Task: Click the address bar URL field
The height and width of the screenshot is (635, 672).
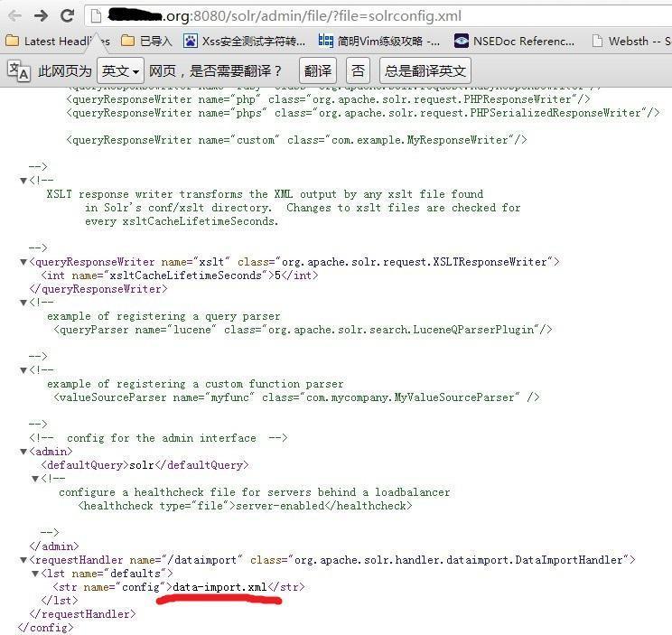Action: coord(379,16)
